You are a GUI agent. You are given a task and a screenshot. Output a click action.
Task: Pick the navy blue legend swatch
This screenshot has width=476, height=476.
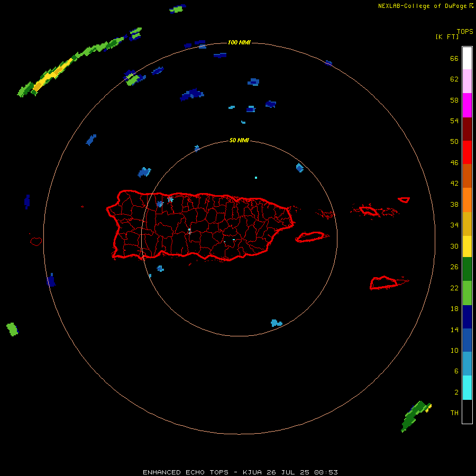pos(467,317)
